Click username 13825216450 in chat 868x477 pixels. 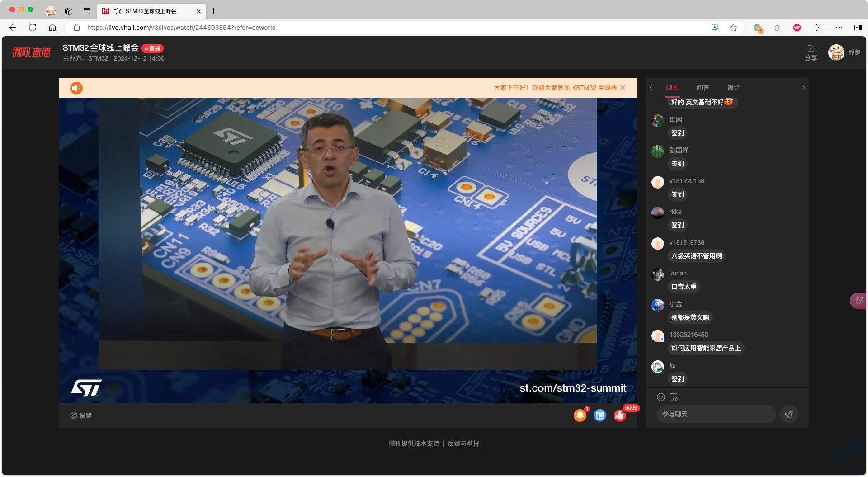pos(689,335)
